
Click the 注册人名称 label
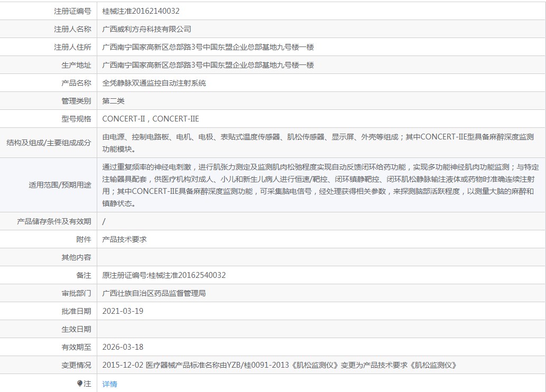tap(72, 29)
